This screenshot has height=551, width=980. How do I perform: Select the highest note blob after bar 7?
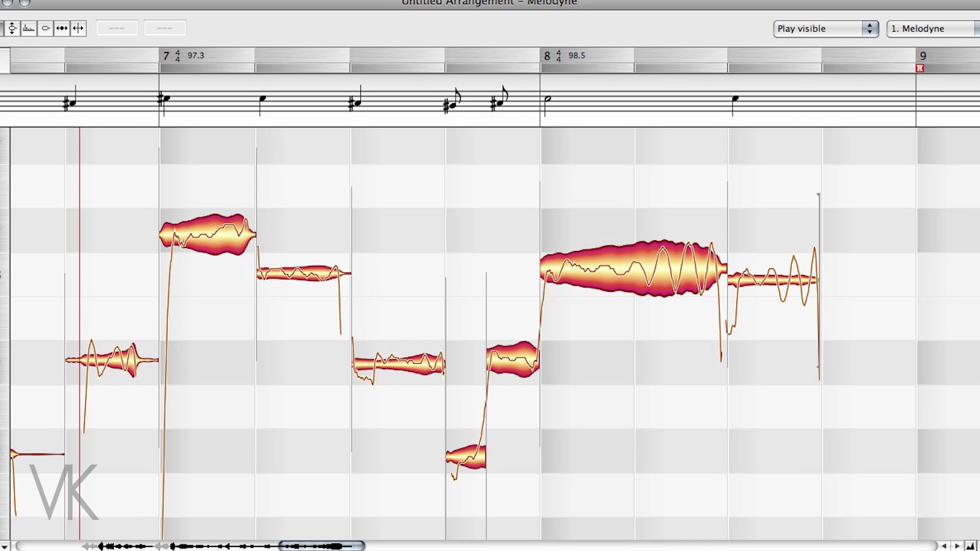coord(207,235)
